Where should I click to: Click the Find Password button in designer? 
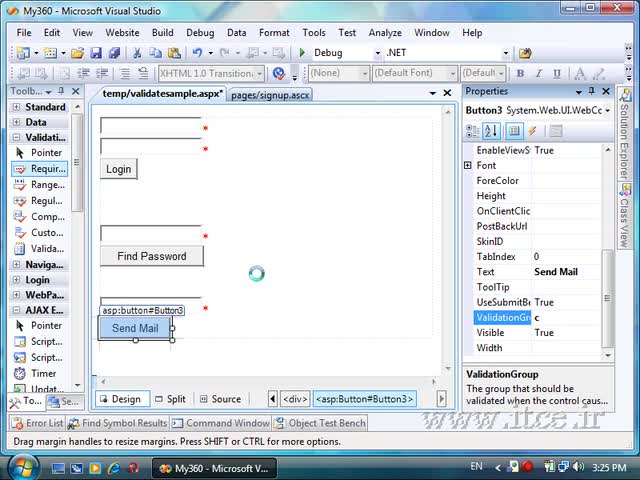[x=152, y=256]
